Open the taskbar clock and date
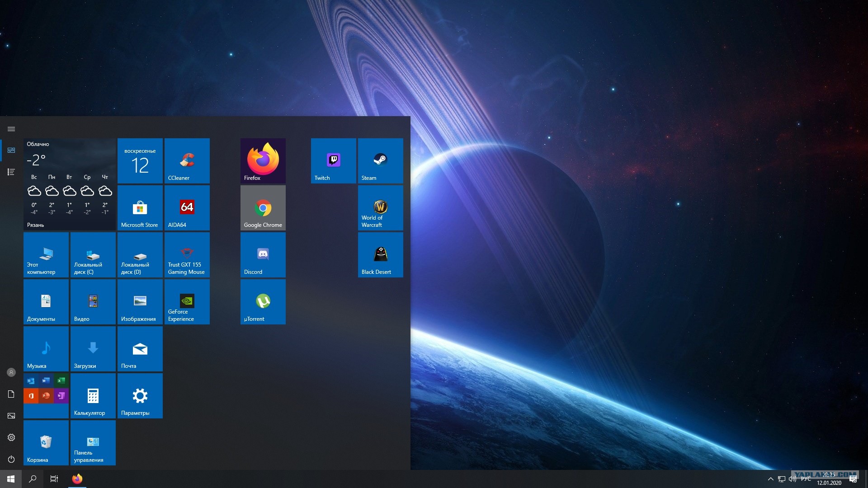The image size is (868, 488). pos(829,479)
